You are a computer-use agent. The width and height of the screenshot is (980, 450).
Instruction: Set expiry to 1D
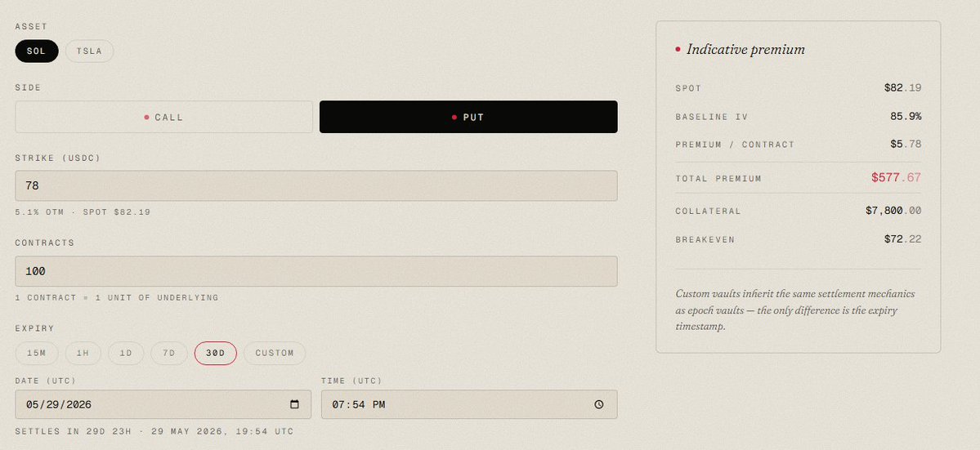[x=126, y=354]
